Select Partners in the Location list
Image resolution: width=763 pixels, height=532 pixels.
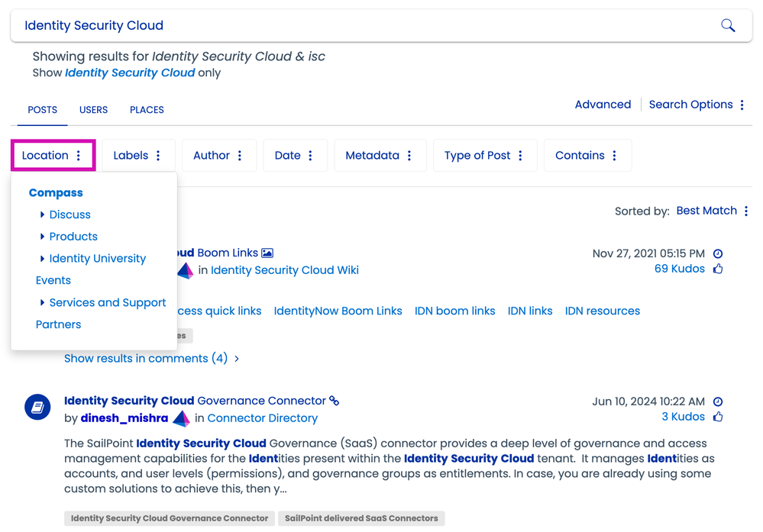pos(58,324)
